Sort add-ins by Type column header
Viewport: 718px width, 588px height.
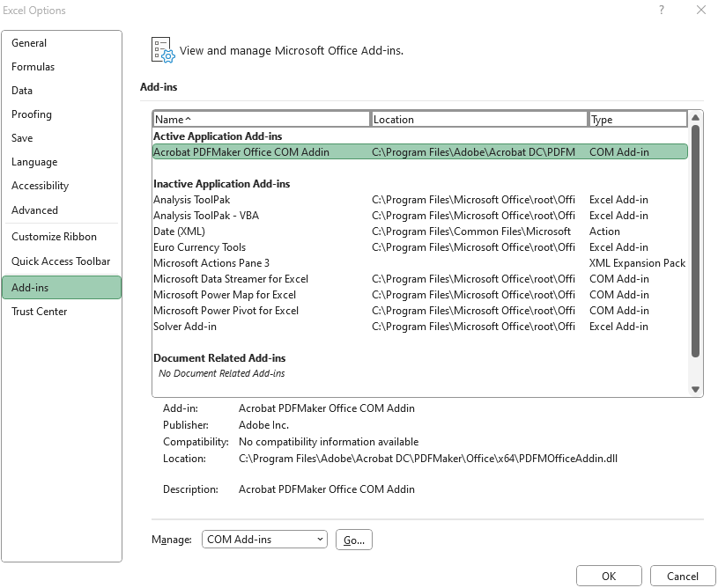pyautogui.click(x=638, y=120)
